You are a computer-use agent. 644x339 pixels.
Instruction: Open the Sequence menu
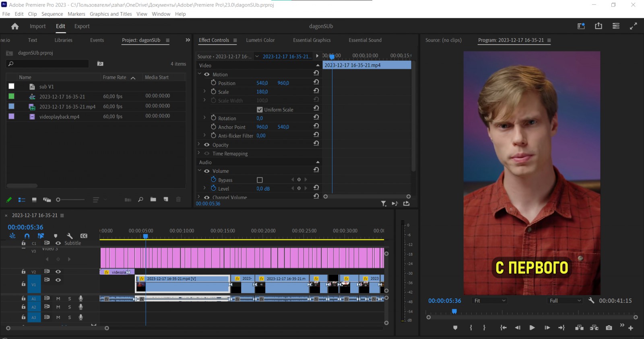(52, 14)
